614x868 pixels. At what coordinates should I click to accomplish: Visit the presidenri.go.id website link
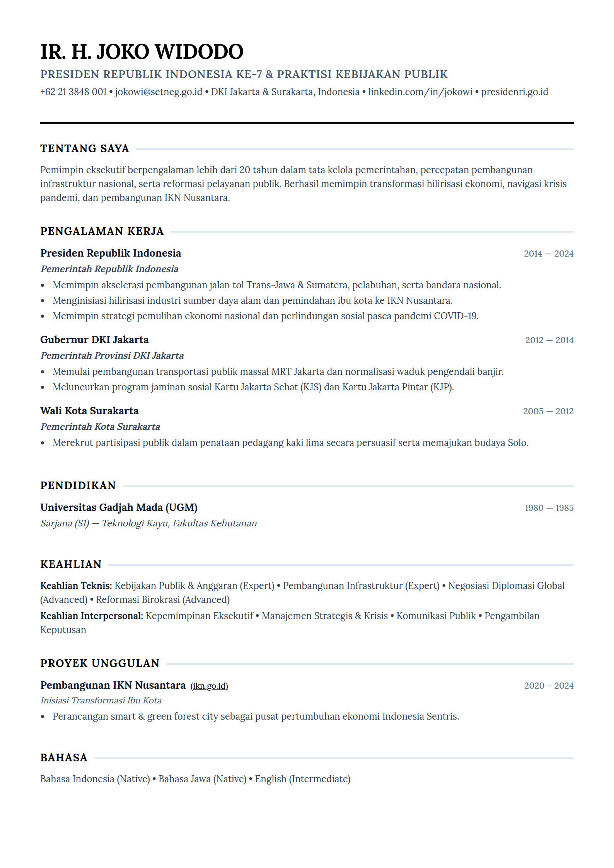point(515,92)
